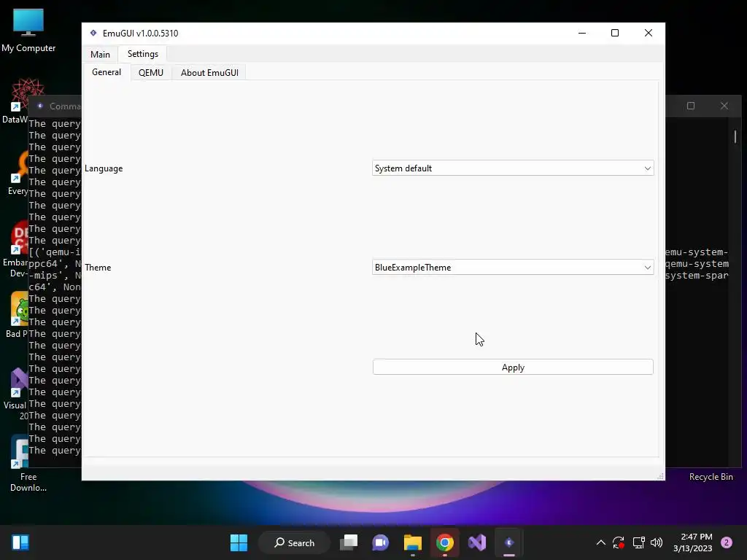Viewport: 747px width, 560px height.
Task: Open the About EmuGUI tab
Action: click(209, 72)
